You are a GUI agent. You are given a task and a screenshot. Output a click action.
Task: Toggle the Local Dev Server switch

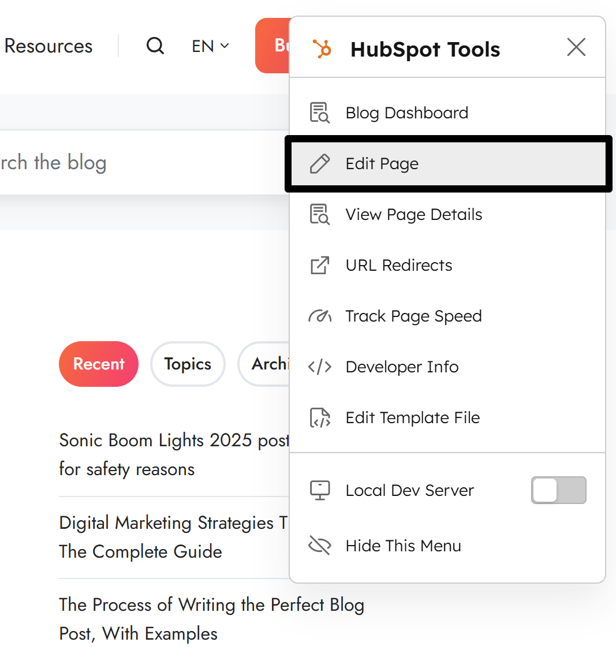pos(559,490)
